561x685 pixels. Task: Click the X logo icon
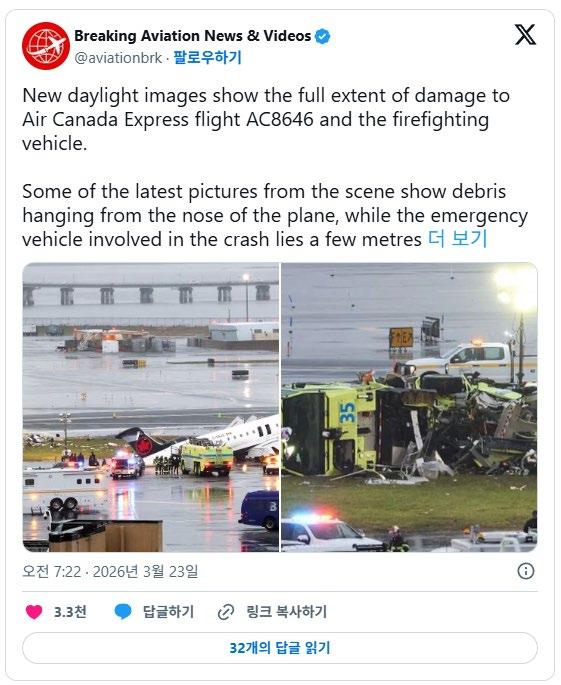pos(525,35)
